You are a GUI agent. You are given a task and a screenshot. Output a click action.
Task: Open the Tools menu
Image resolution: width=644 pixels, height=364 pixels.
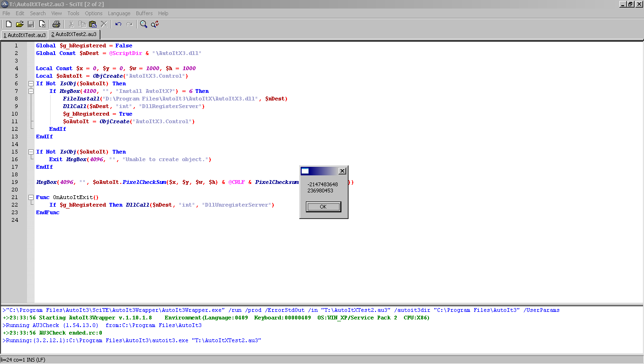(x=73, y=13)
